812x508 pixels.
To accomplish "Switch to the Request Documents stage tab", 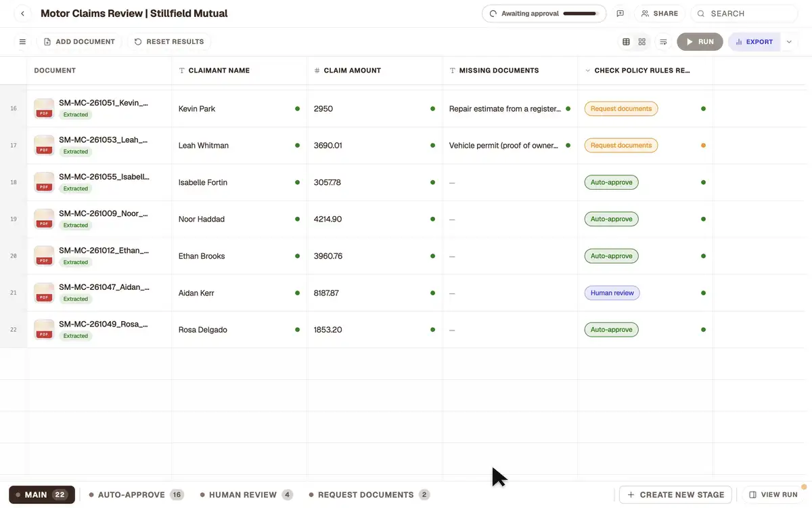I will 369,495.
